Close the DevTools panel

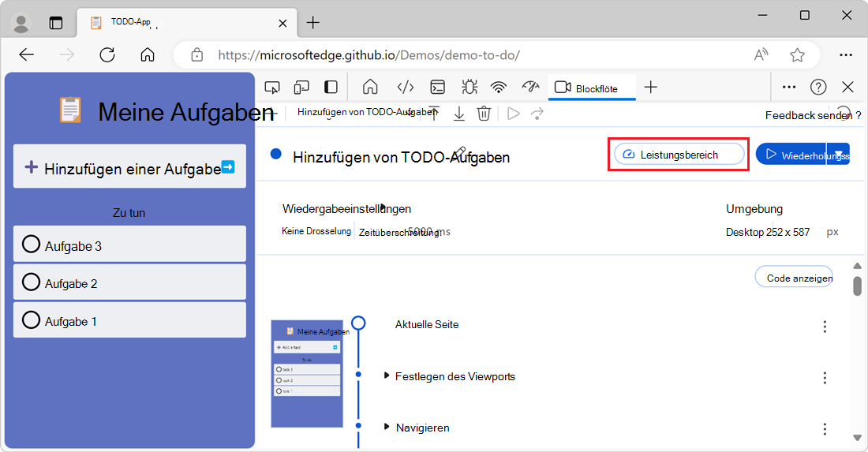(847, 87)
